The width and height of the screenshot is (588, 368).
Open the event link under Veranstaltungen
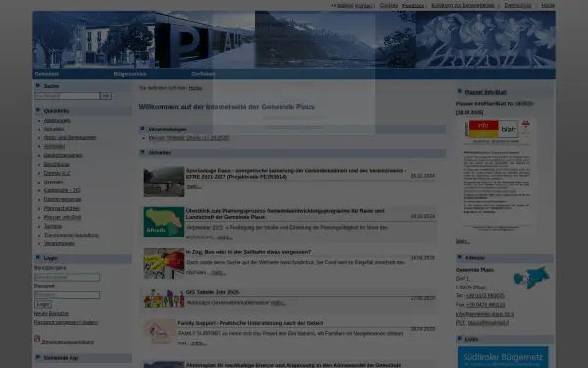[x=189, y=138]
